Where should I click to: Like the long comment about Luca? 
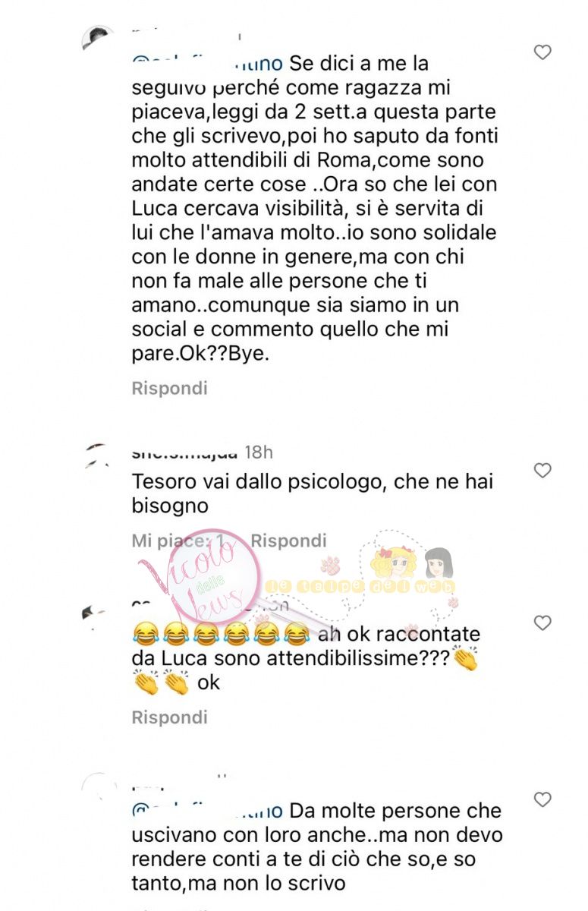[542, 52]
